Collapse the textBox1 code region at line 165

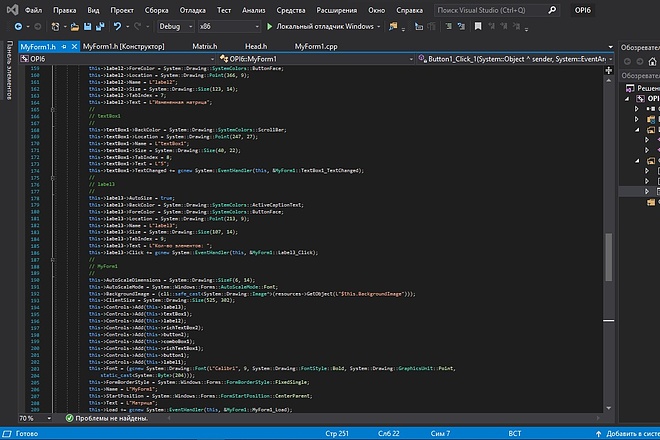click(53, 109)
